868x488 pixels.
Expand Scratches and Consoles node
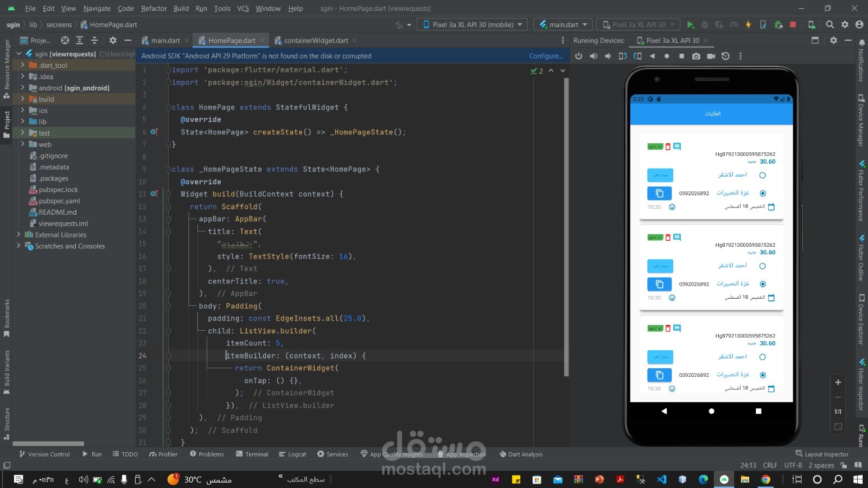click(x=18, y=246)
